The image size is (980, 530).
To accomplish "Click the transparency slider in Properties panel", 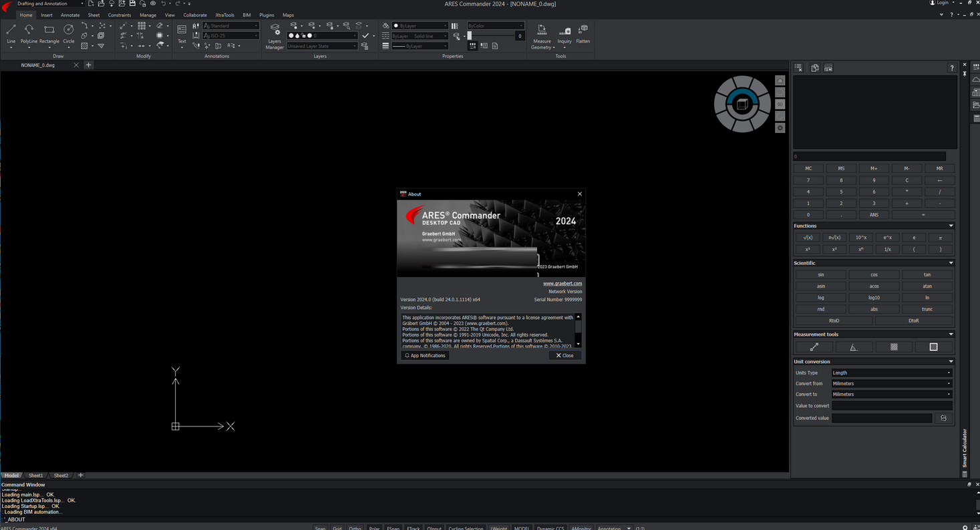I will pos(491,36).
